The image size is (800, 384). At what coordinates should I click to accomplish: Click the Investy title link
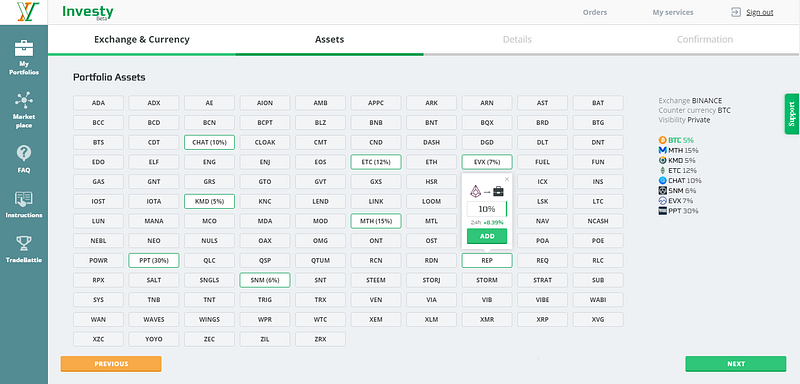(88, 12)
